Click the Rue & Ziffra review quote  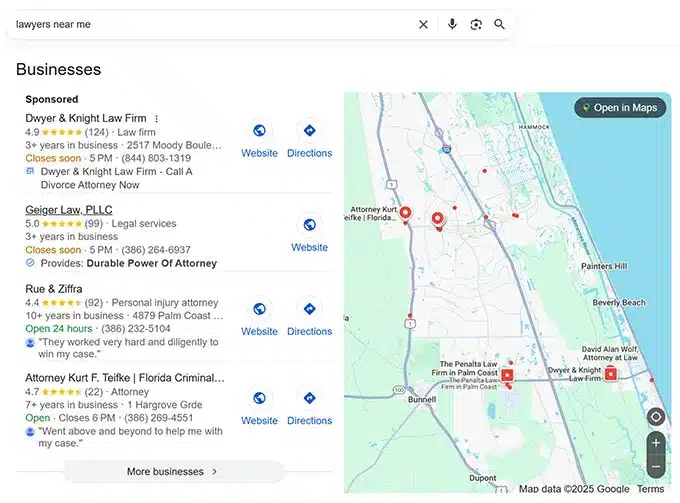point(128,348)
